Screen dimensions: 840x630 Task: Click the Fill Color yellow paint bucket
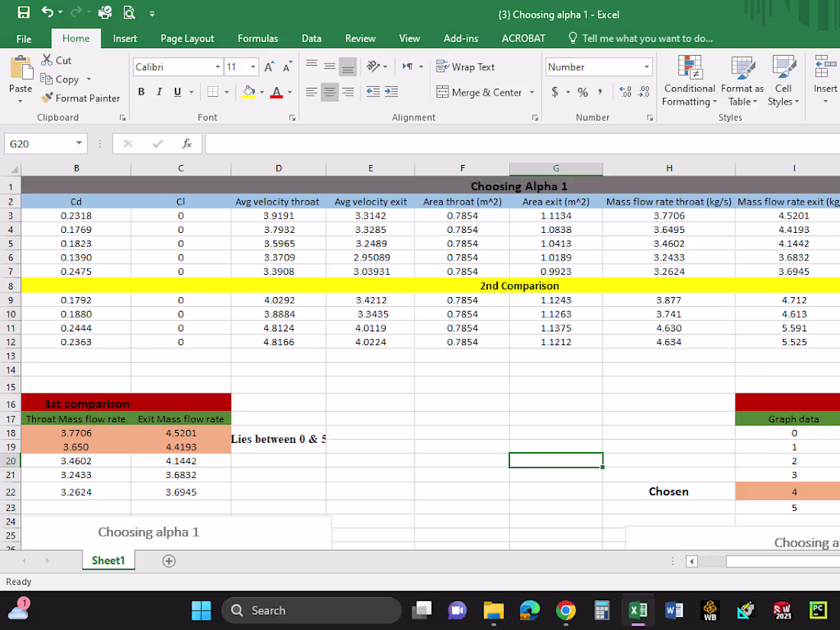(x=248, y=92)
